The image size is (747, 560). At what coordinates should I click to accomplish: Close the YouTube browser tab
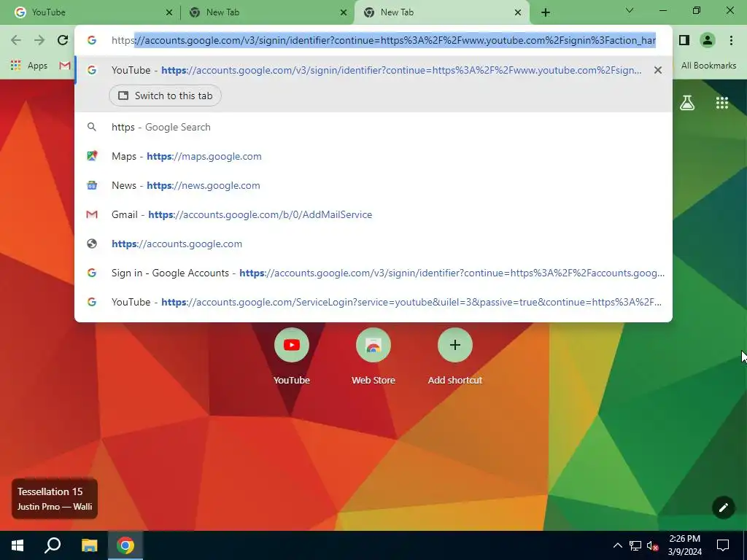tap(169, 13)
